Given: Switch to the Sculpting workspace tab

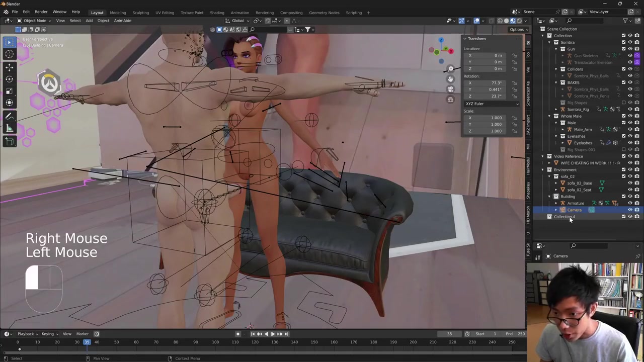Looking at the screenshot, I should [x=140, y=13].
